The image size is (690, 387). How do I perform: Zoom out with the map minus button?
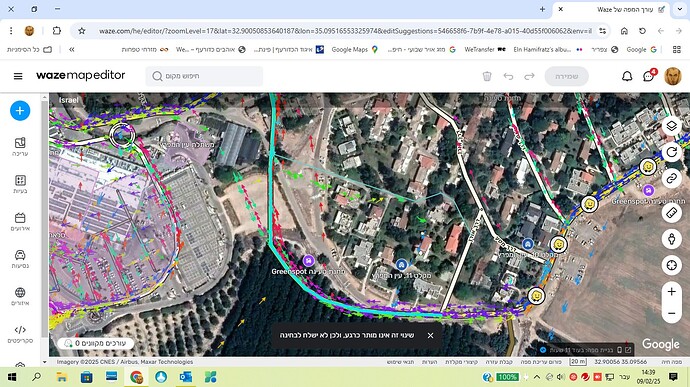tap(672, 313)
